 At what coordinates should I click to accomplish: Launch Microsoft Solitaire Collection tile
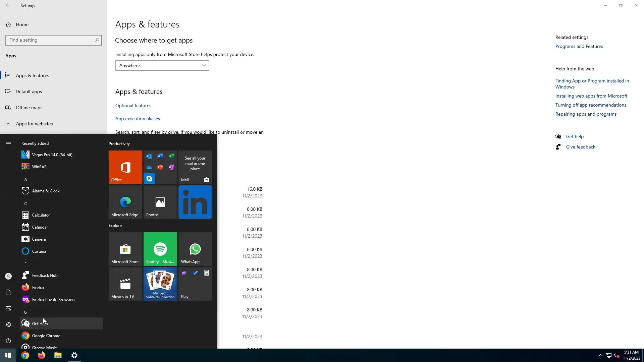(x=160, y=284)
